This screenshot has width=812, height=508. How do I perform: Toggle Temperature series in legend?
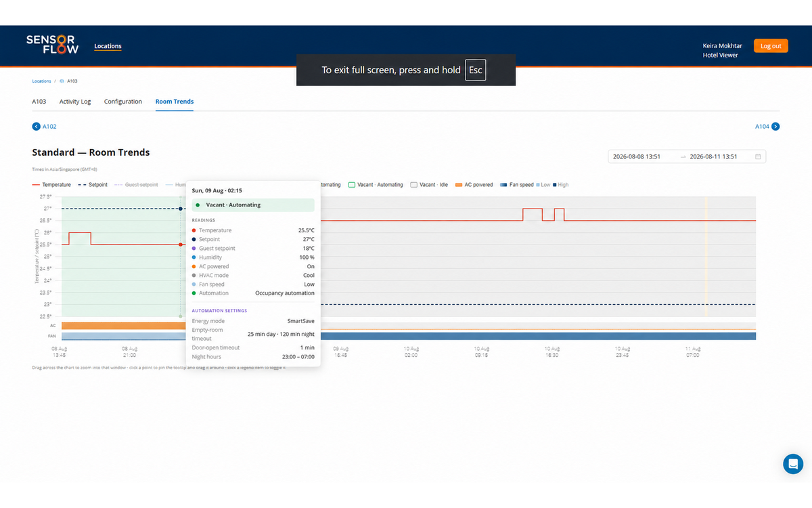51,185
